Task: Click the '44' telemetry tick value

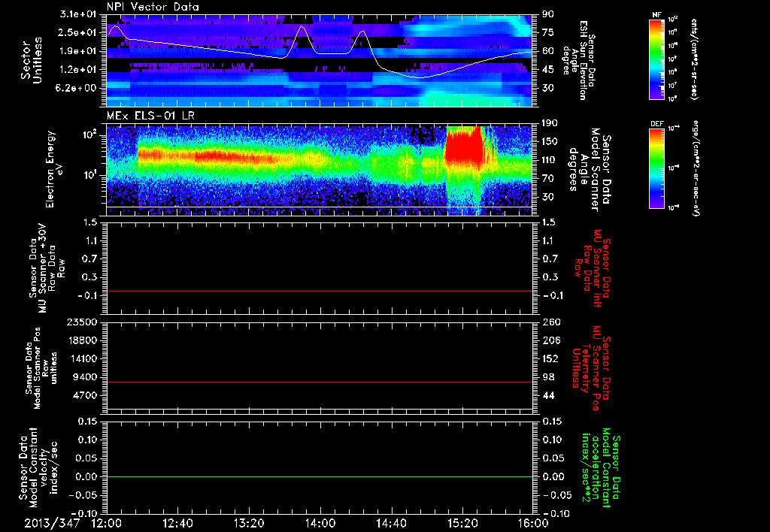Action: point(548,395)
